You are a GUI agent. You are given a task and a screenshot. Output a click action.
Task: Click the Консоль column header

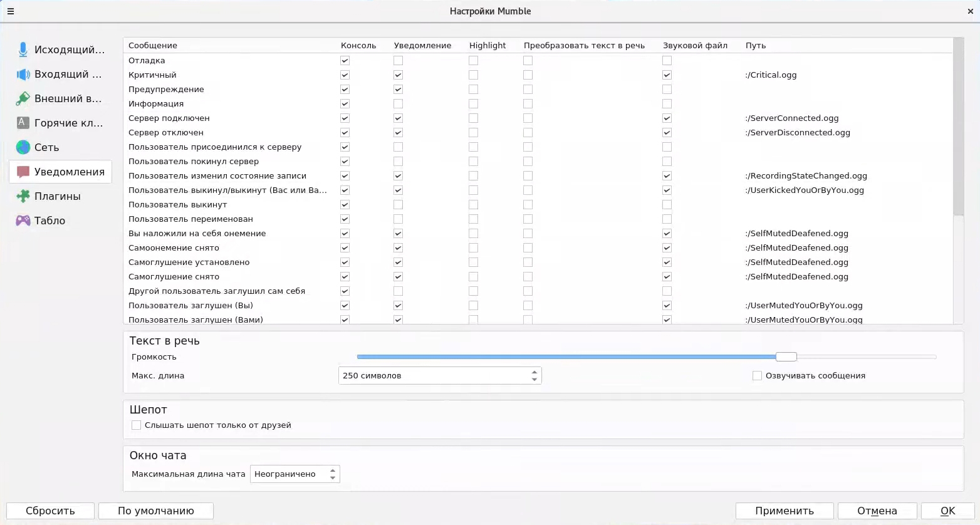358,46
